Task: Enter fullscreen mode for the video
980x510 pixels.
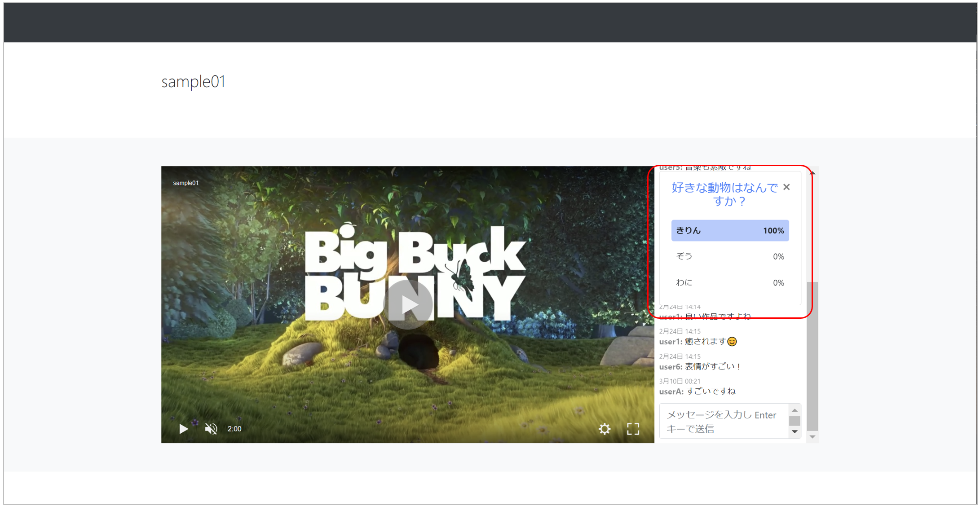Action: tap(633, 429)
